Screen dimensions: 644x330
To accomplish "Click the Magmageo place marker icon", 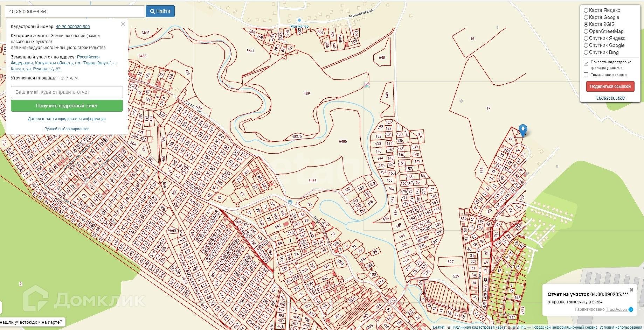I will (x=299, y=20).
